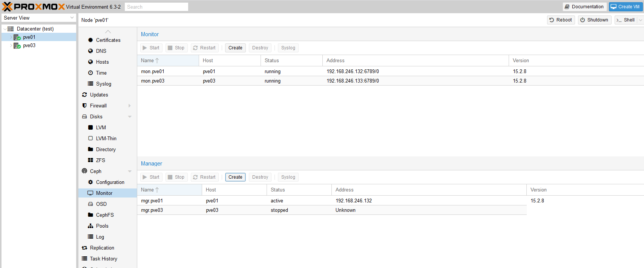Click the pve01 node icon

pyautogui.click(x=17, y=37)
